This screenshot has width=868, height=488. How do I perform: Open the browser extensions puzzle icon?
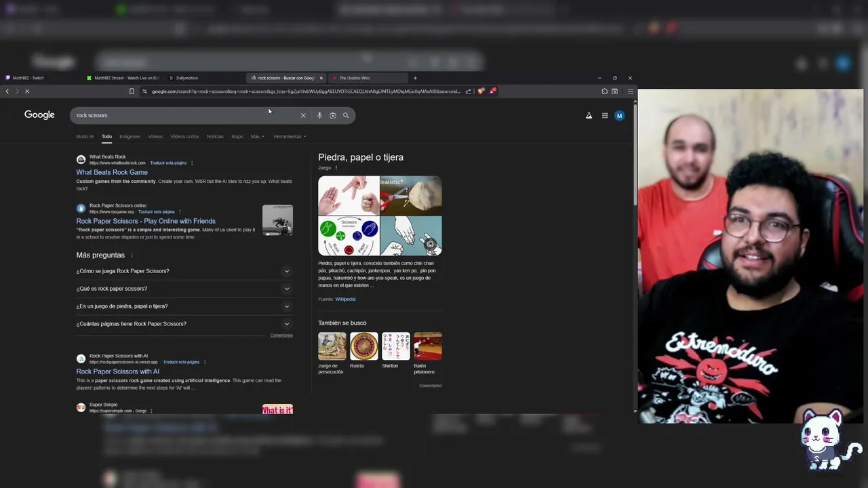coord(604,91)
